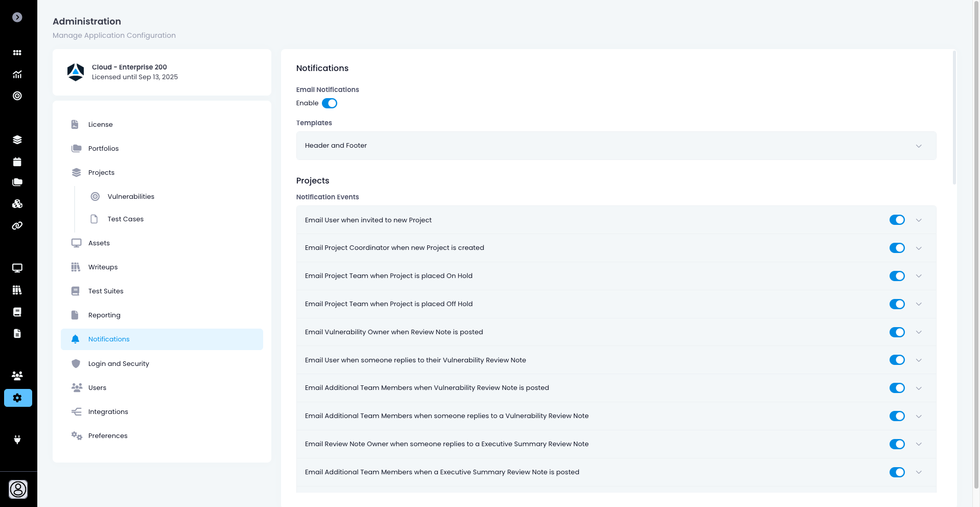This screenshot has width=980, height=507.
Task: Click the link chain icon in rail
Action: click(x=17, y=225)
